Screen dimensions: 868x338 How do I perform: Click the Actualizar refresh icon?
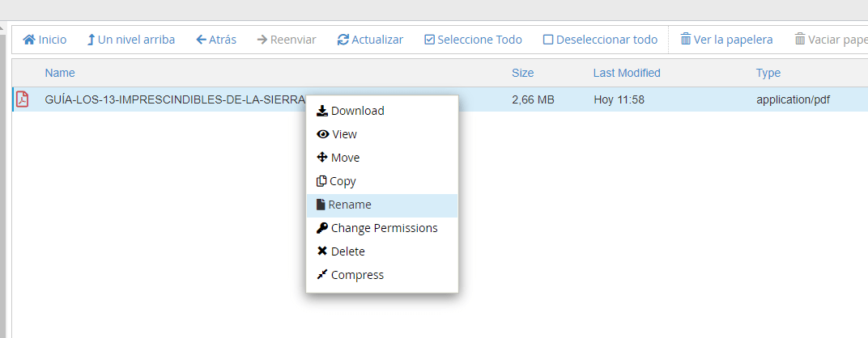pos(343,40)
